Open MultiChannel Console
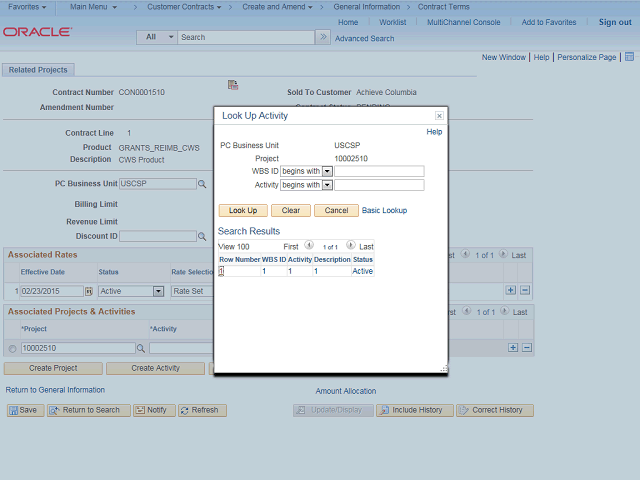Screen dimensions: 640x480 pyautogui.click(x=463, y=22)
